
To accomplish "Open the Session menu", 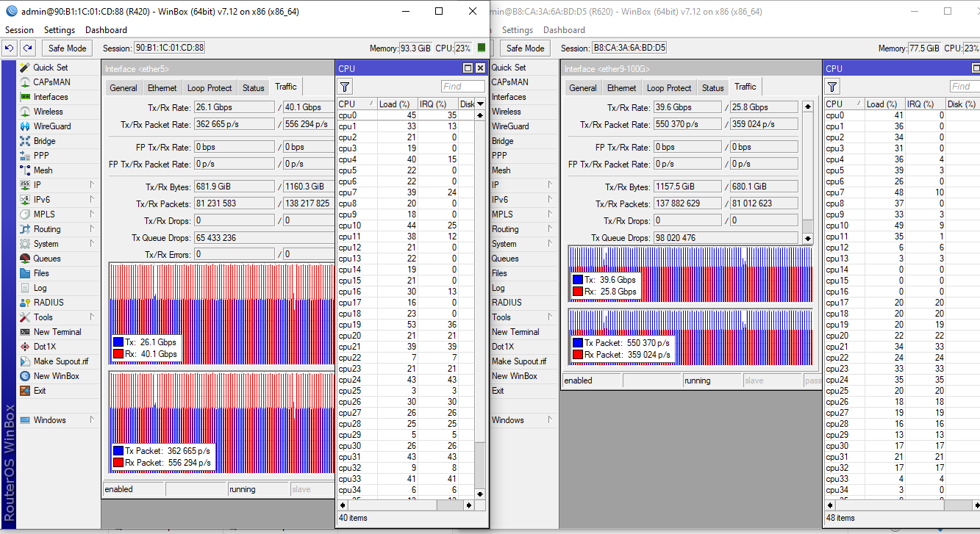I will (19, 30).
